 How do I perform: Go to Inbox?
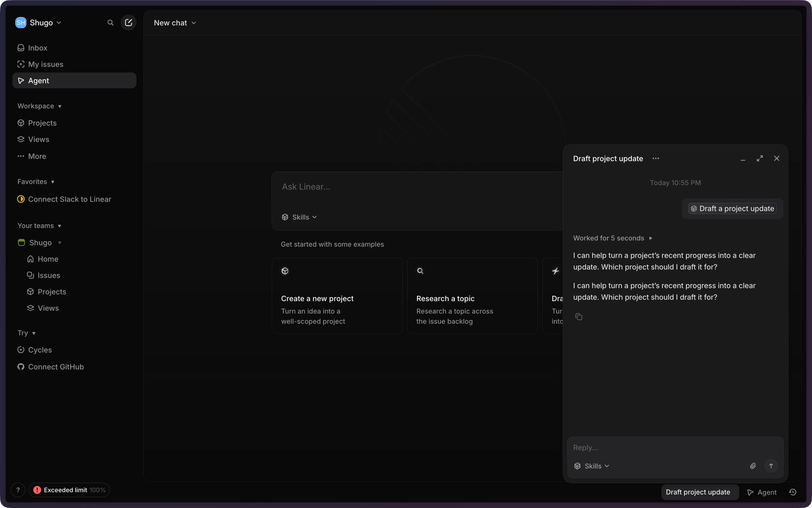74,48
